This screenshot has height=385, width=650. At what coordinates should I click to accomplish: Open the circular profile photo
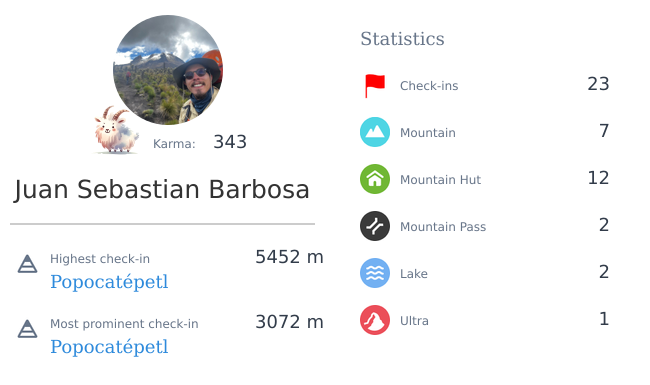168,70
